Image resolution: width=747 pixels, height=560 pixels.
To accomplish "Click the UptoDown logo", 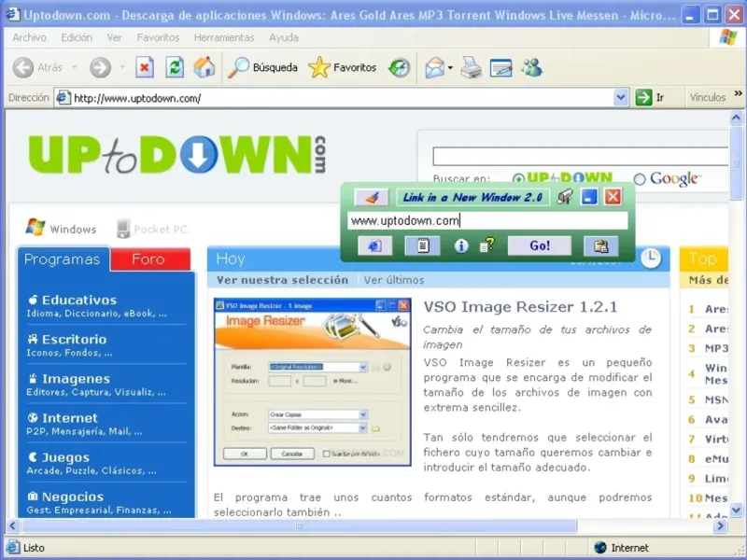I will pos(177,154).
